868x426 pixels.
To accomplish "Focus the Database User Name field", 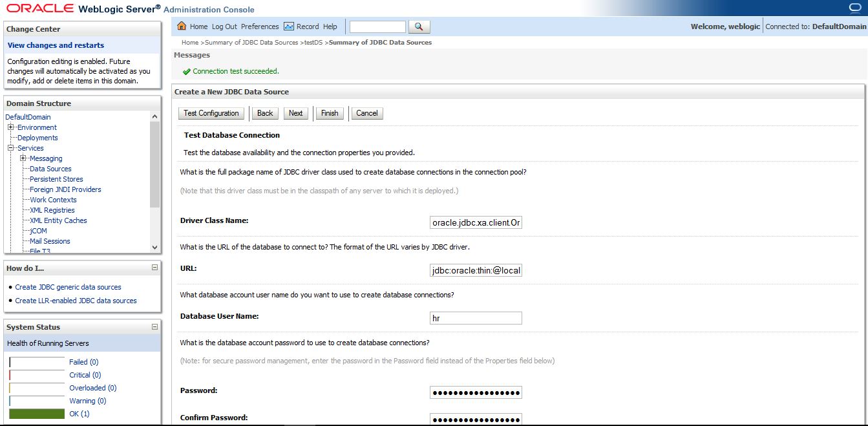I will click(476, 318).
